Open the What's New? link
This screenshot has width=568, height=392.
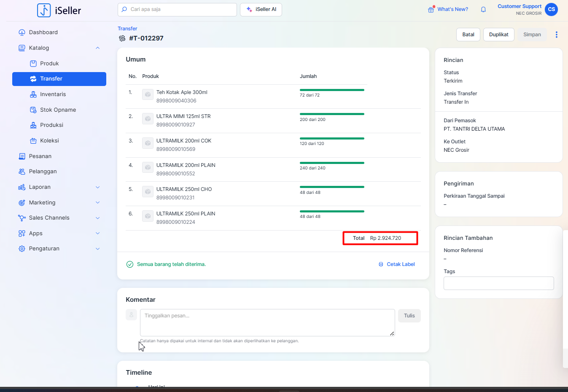[452, 9]
